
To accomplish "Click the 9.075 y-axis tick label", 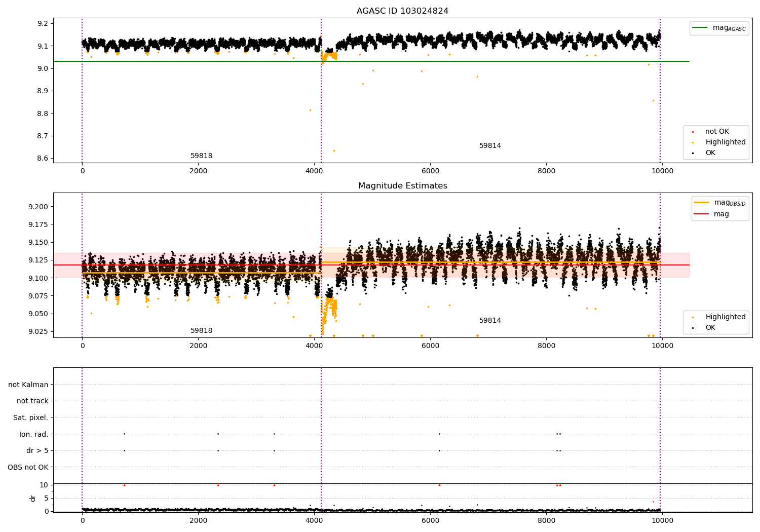I will (x=39, y=296).
